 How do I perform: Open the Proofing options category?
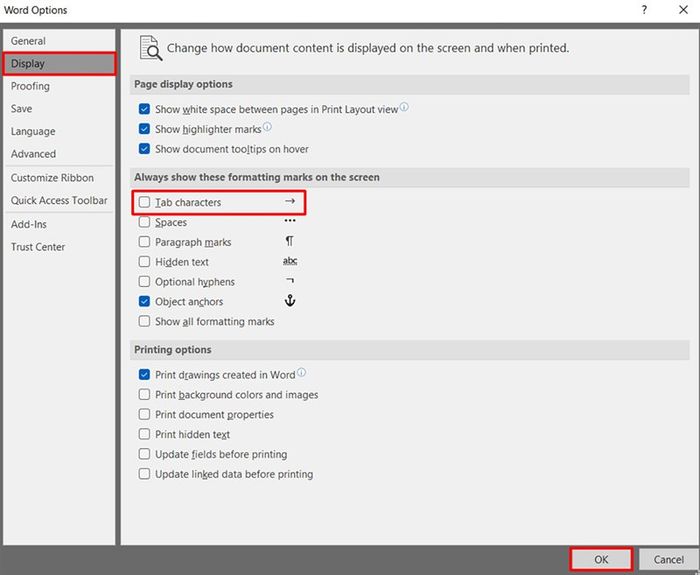[59, 86]
